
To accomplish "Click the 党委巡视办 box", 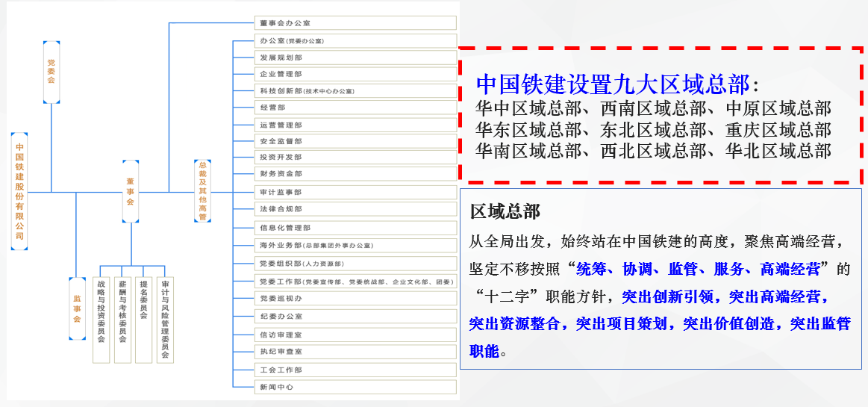I will tap(355, 299).
